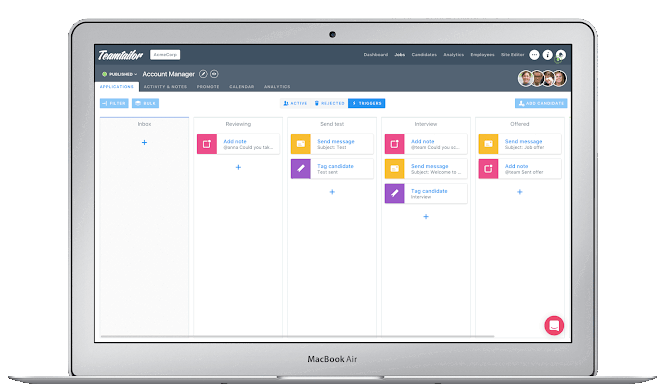Viewport: 665px width, 384px height.
Task: Click the horizontal scrollbar below columns
Action: pyautogui.click(x=297, y=336)
